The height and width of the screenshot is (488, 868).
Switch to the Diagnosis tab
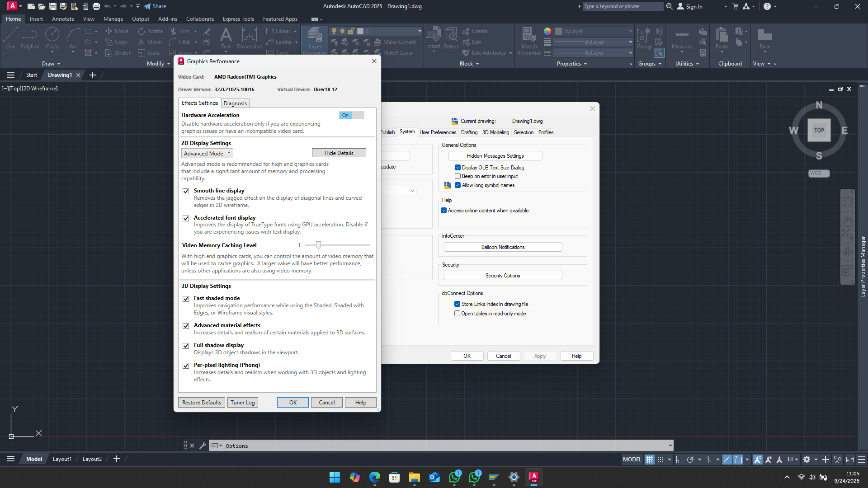(x=235, y=103)
